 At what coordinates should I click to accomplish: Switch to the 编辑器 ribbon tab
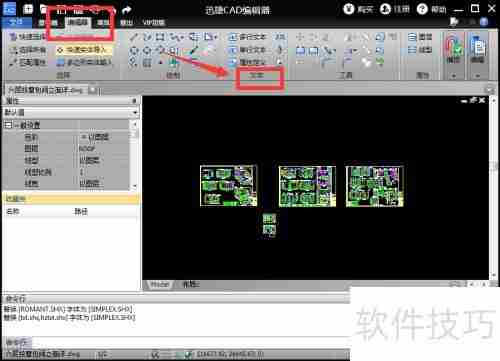click(78, 22)
